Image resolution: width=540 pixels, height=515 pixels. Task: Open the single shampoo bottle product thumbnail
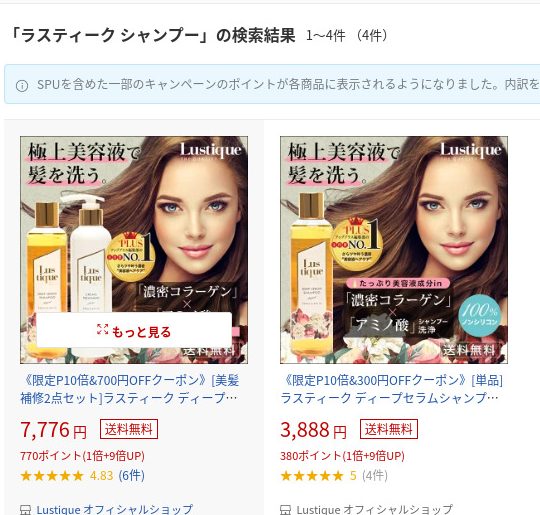pos(394,250)
